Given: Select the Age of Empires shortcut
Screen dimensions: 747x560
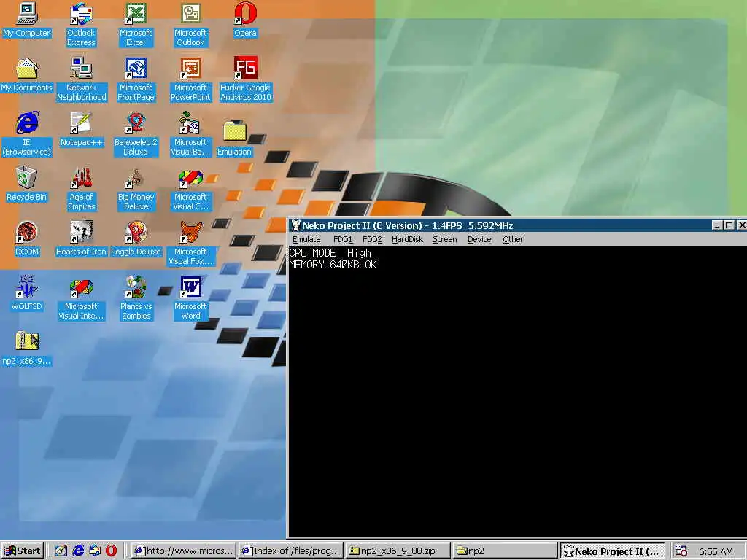Looking at the screenshot, I should click(82, 189).
